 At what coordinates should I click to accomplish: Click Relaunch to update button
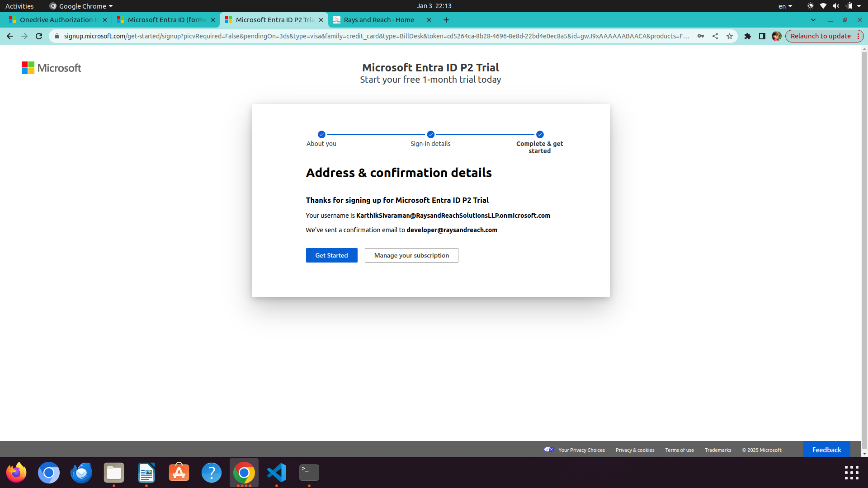[821, 36]
